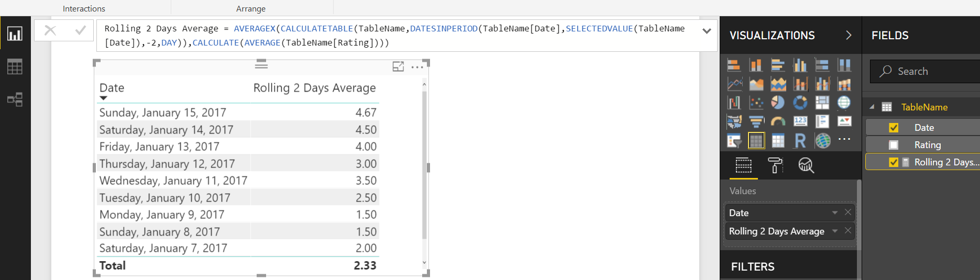Sort by Rolling 2 Days Average header

314,88
